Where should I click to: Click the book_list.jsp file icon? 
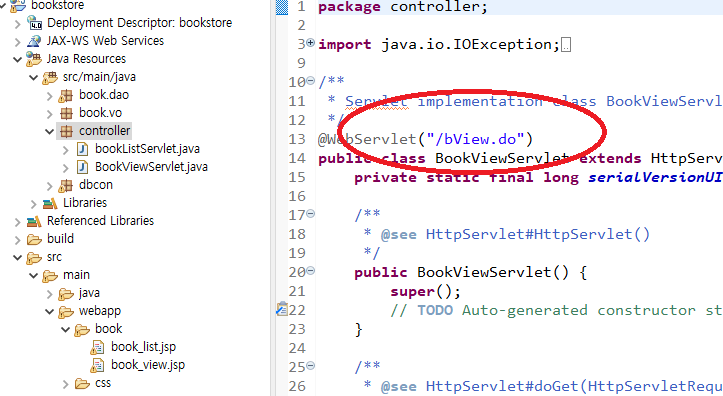[x=97, y=347]
